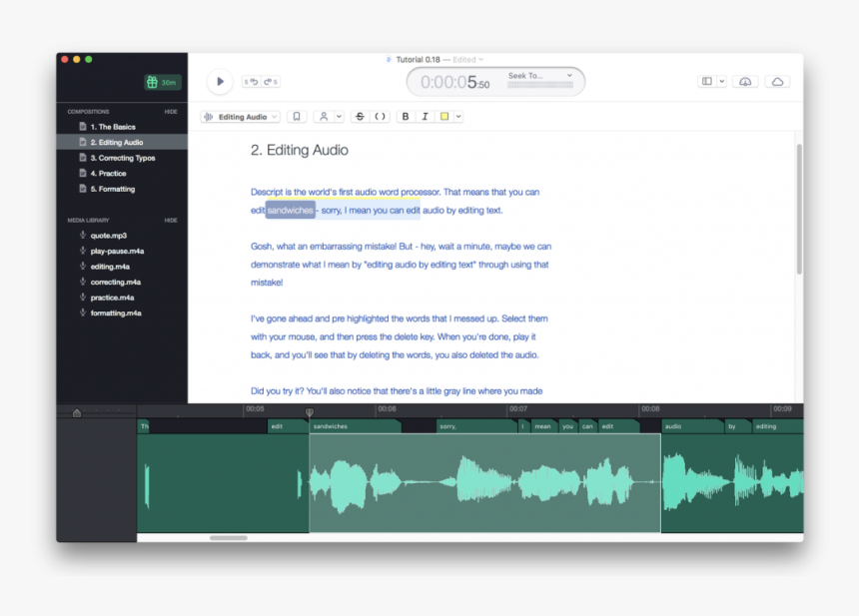Select the 3. Correcting Typos composition
The width and height of the screenshot is (859, 616).
(x=124, y=157)
